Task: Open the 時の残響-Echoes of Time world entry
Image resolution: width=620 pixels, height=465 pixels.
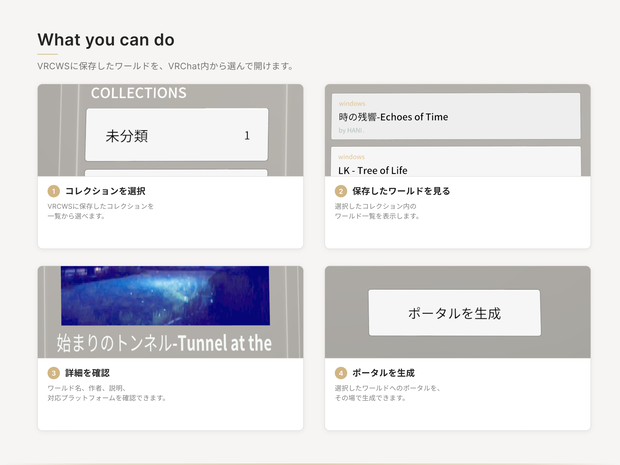Action: point(456,116)
